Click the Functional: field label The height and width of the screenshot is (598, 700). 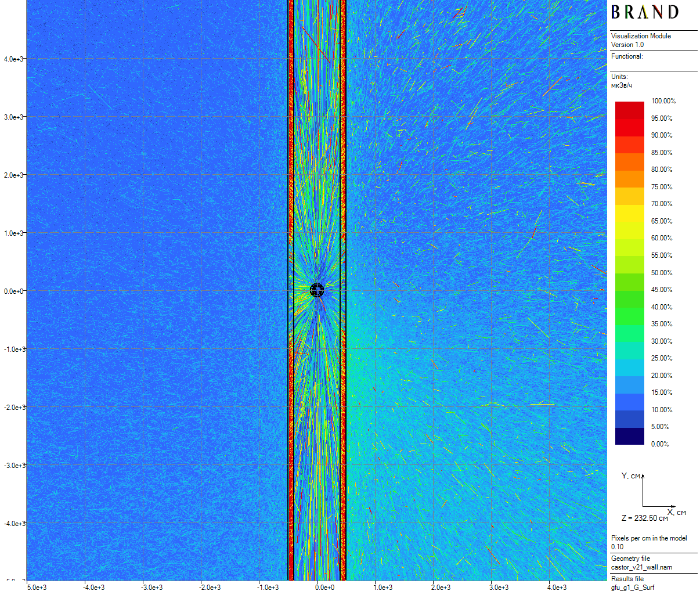point(627,56)
